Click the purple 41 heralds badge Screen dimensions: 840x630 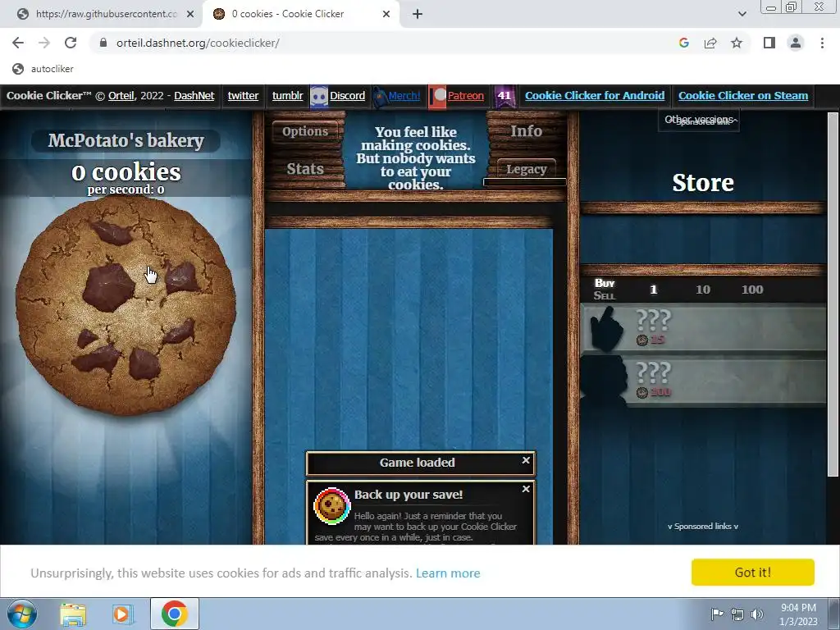click(x=504, y=97)
